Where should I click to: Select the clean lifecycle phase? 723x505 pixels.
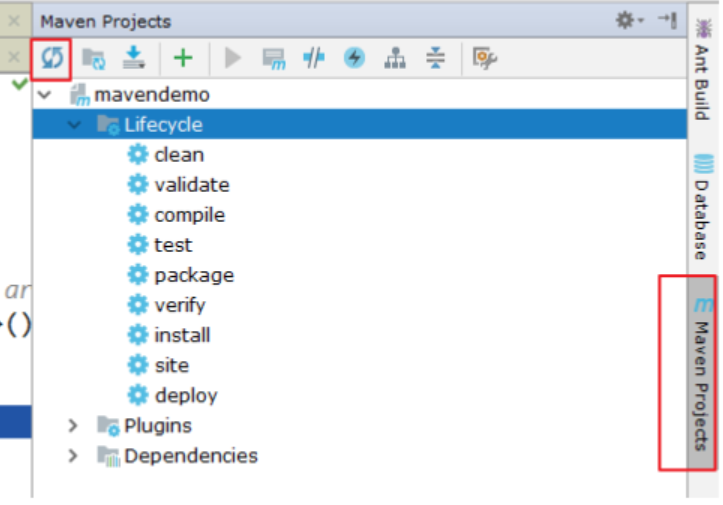179,155
